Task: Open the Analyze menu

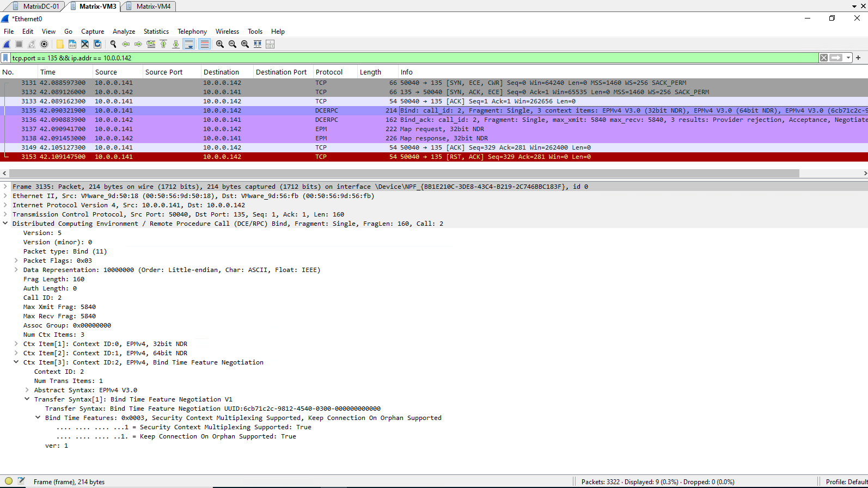Action: (x=124, y=32)
